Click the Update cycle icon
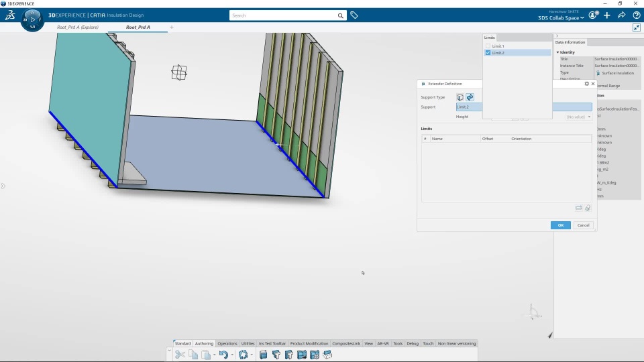The width and height of the screenshot is (644, 362). point(243,355)
